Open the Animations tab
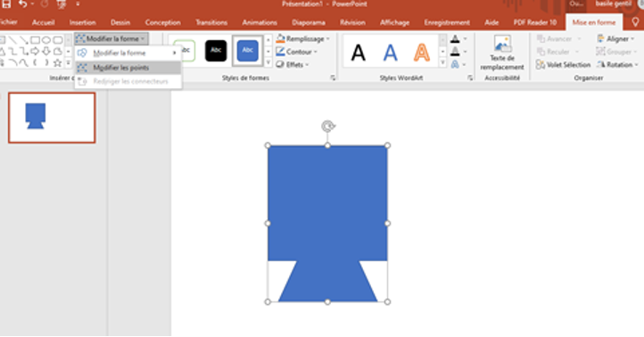This screenshot has width=644, height=337. [x=260, y=22]
